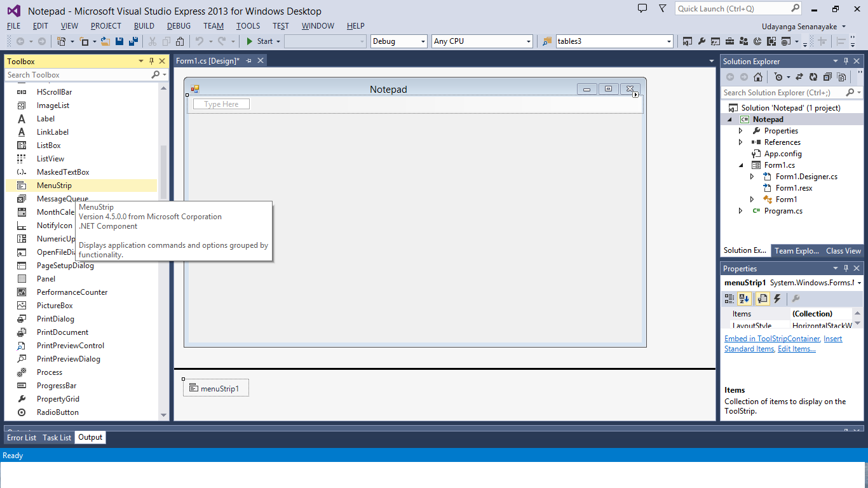Screen dimensions: 868x488
Task: Open the PROJECT menu
Action: click(105, 26)
